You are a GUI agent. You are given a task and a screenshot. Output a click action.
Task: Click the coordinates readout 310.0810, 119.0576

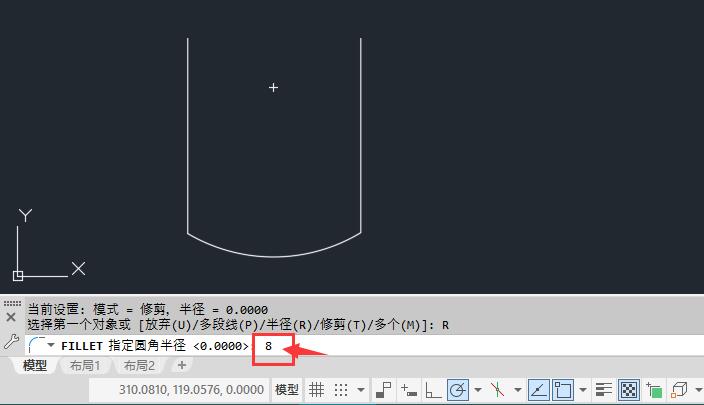pyautogui.click(x=191, y=390)
